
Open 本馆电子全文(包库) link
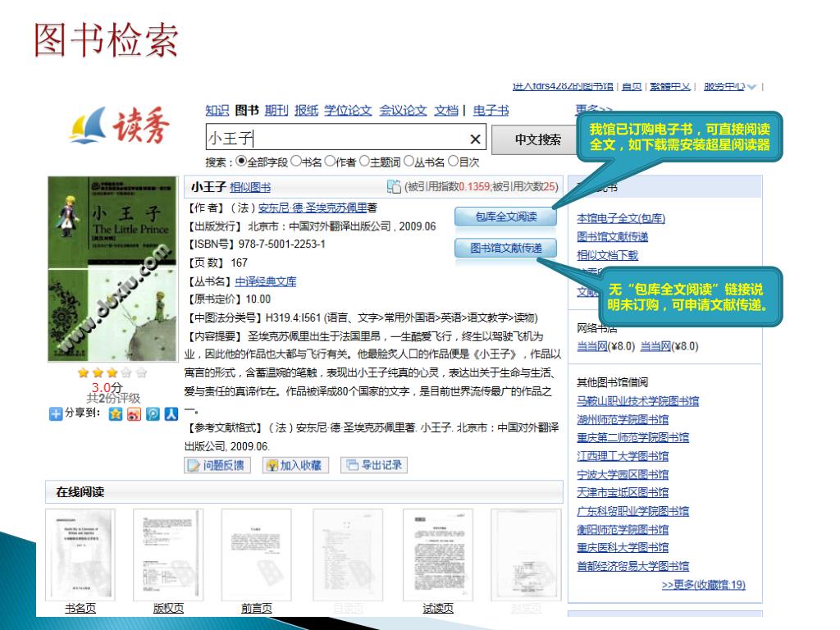coord(621,218)
